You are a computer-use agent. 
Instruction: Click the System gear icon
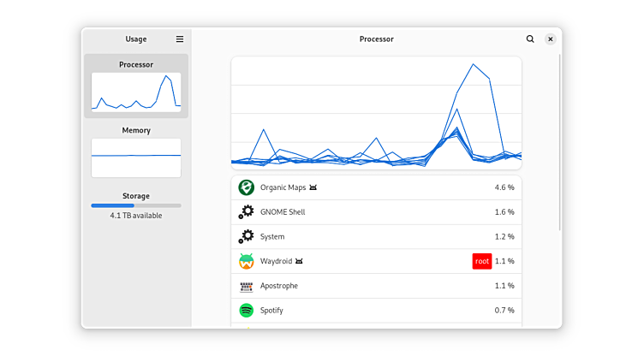coord(247,237)
